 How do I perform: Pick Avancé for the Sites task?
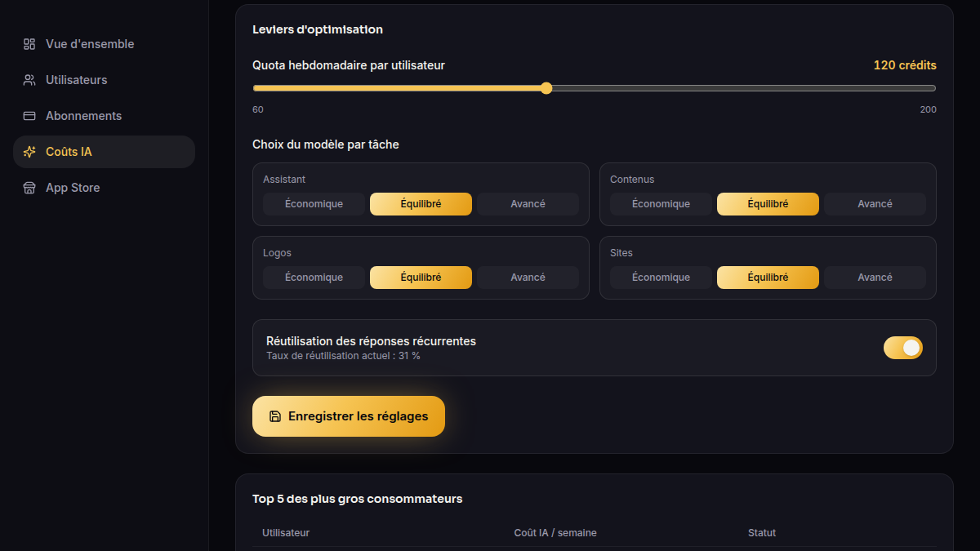click(x=875, y=278)
